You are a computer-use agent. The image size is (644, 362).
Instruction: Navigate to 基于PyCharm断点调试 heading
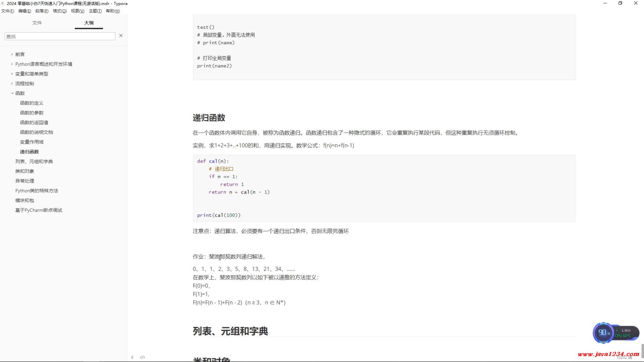pos(39,210)
